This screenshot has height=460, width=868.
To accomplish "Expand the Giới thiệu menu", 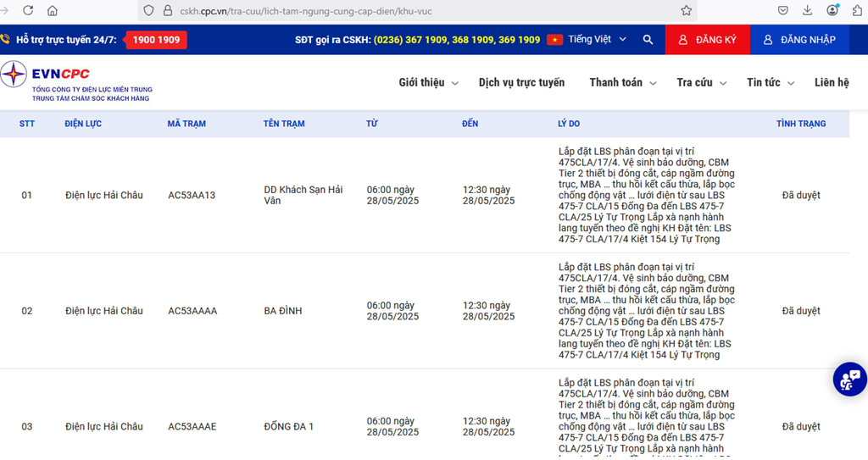I will pyautogui.click(x=428, y=83).
